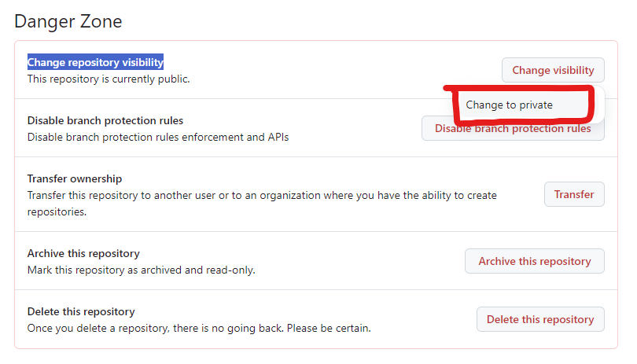This screenshot has width=637, height=364.
Task: Click the Danger Zone page heading
Action: [68, 21]
